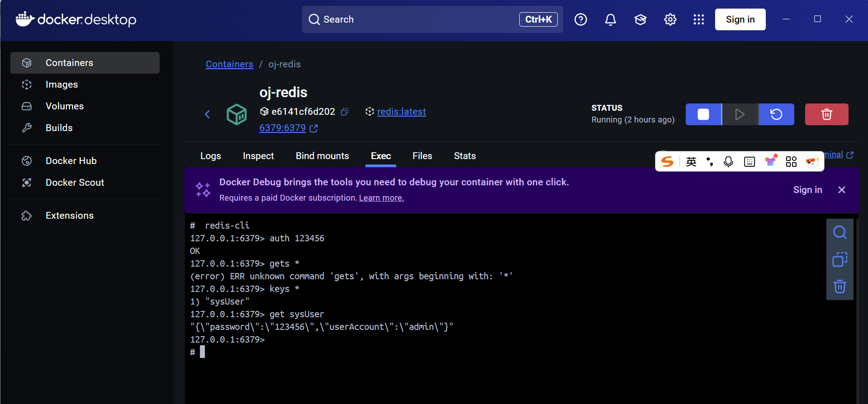Click the "sysUser" key result line
This screenshot has height=404, width=868.
[220, 301]
